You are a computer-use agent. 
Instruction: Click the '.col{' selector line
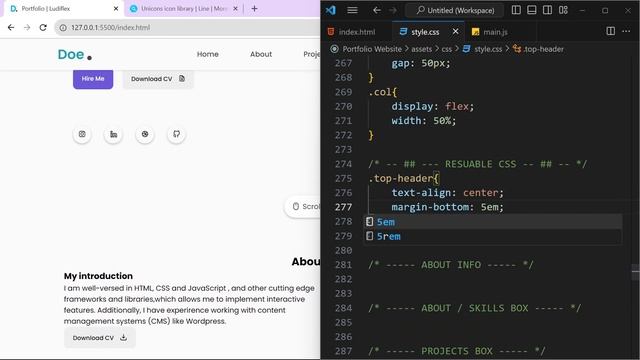click(382, 92)
